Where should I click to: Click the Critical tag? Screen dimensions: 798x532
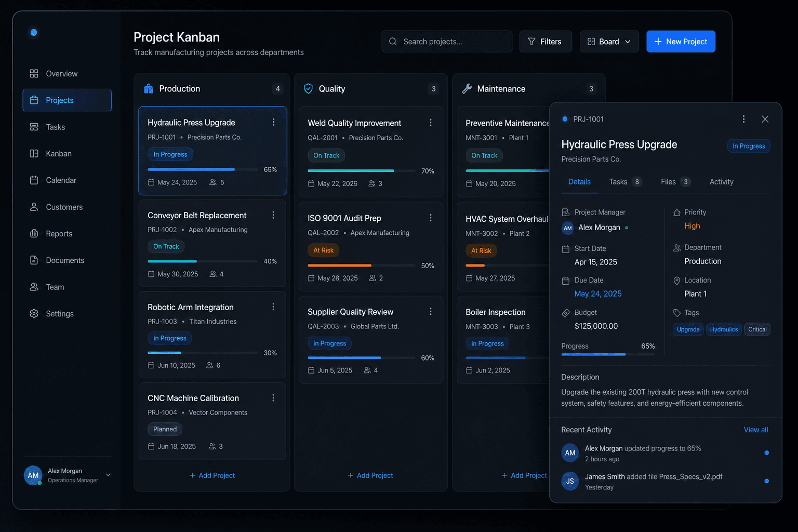pyautogui.click(x=757, y=329)
